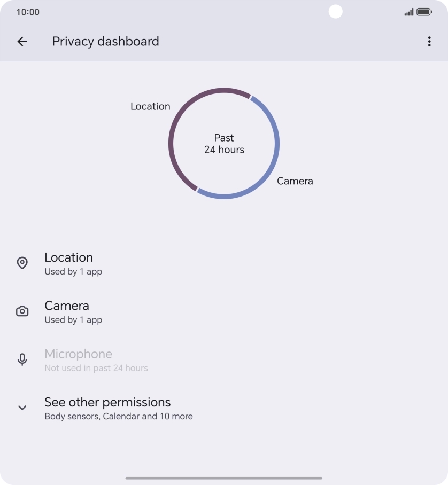Open the three-dot overflow menu
This screenshot has height=485, width=448.
pyautogui.click(x=429, y=41)
